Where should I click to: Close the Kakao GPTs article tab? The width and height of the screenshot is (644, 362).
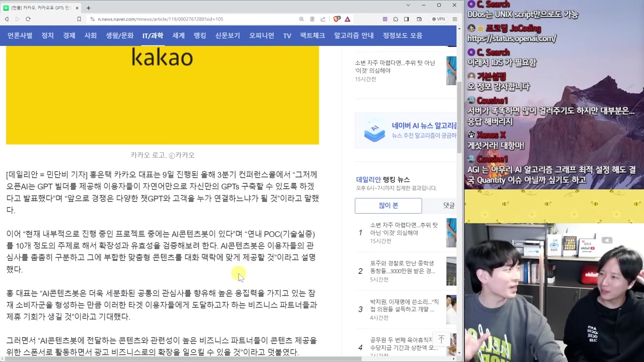77,8
